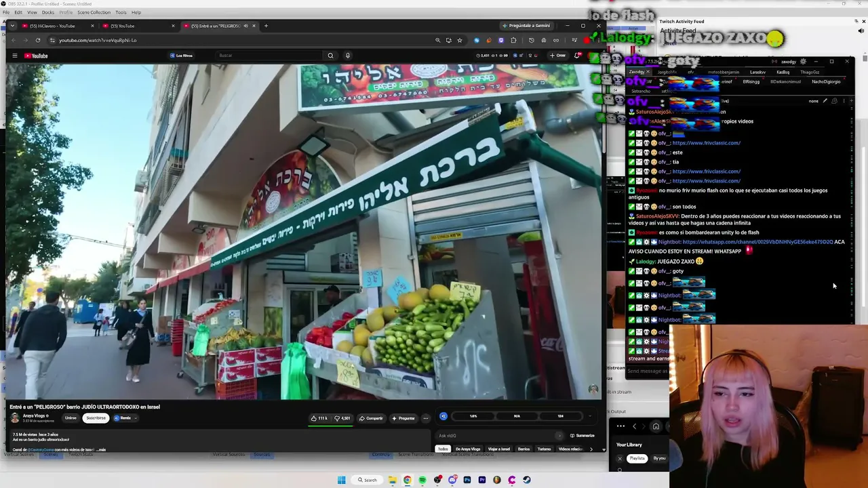Screen dimensions: 868x488
Task: Open Windows Start menu
Action: [x=342, y=480]
